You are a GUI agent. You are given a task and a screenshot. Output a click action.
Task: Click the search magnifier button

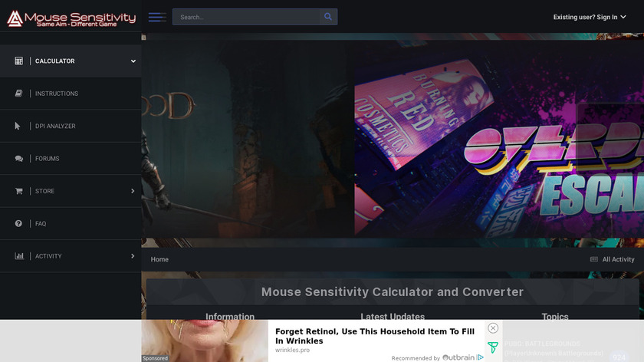click(x=328, y=17)
